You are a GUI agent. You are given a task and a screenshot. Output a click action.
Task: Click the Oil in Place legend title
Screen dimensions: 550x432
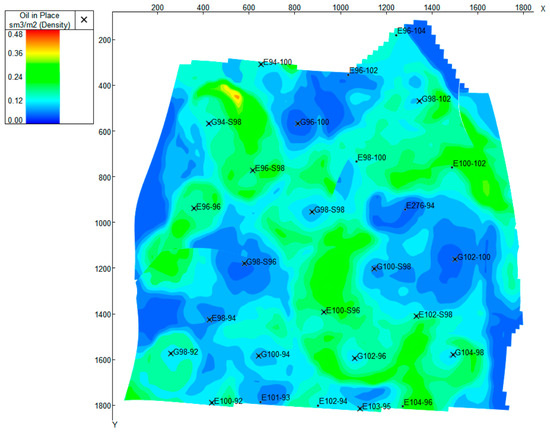pyautogui.click(x=40, y=20)
